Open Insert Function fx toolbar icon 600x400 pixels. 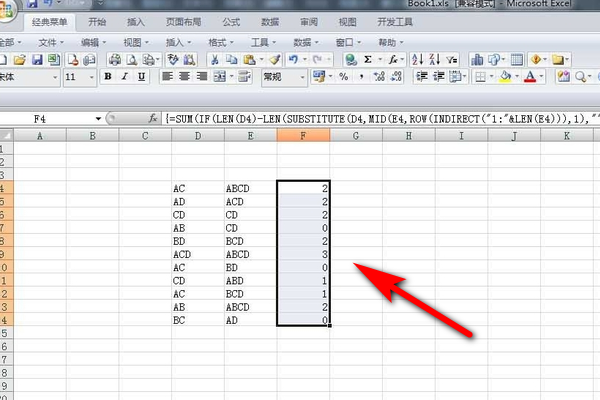[x=393, y=60]
